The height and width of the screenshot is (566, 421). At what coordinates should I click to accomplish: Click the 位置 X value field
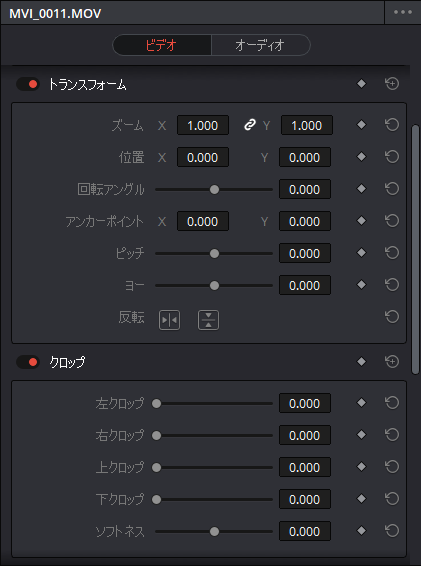pyautogui.click(x=203, y=157)
